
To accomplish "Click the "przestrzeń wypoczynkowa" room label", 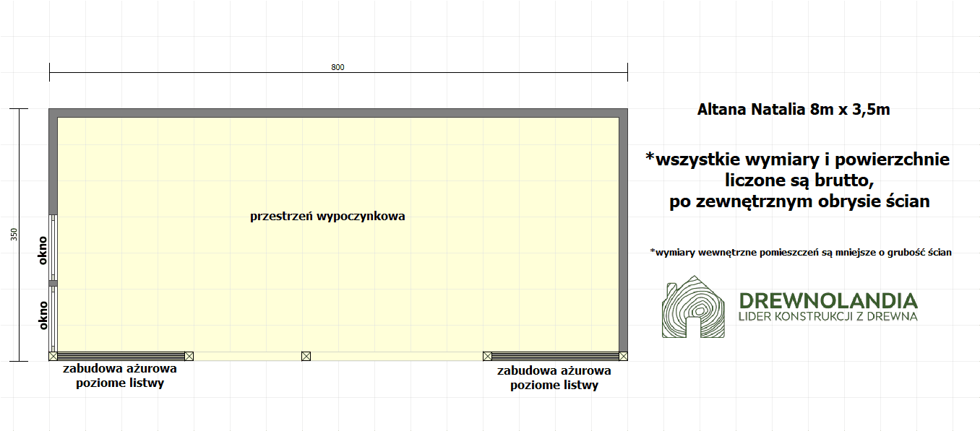I will coord(327,216).
